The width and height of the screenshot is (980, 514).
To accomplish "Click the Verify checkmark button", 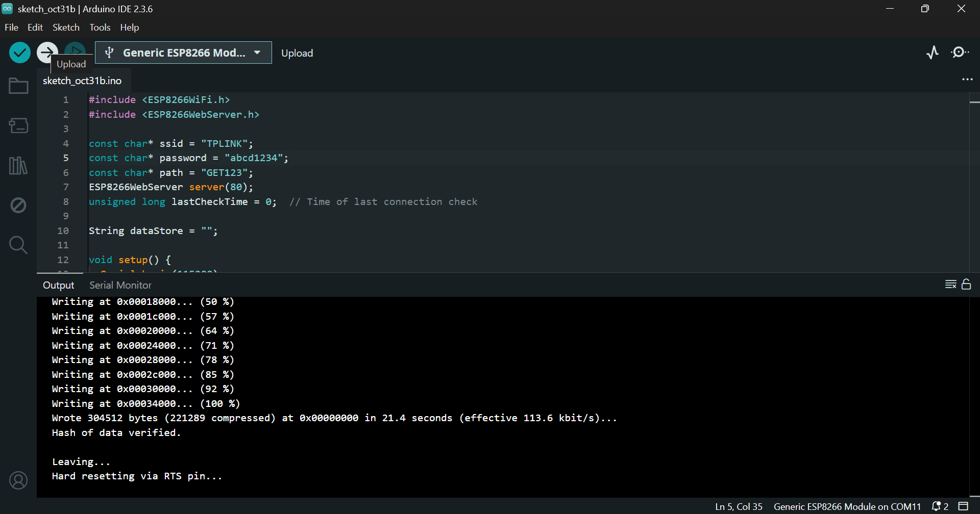I will [x=20, y=53].
